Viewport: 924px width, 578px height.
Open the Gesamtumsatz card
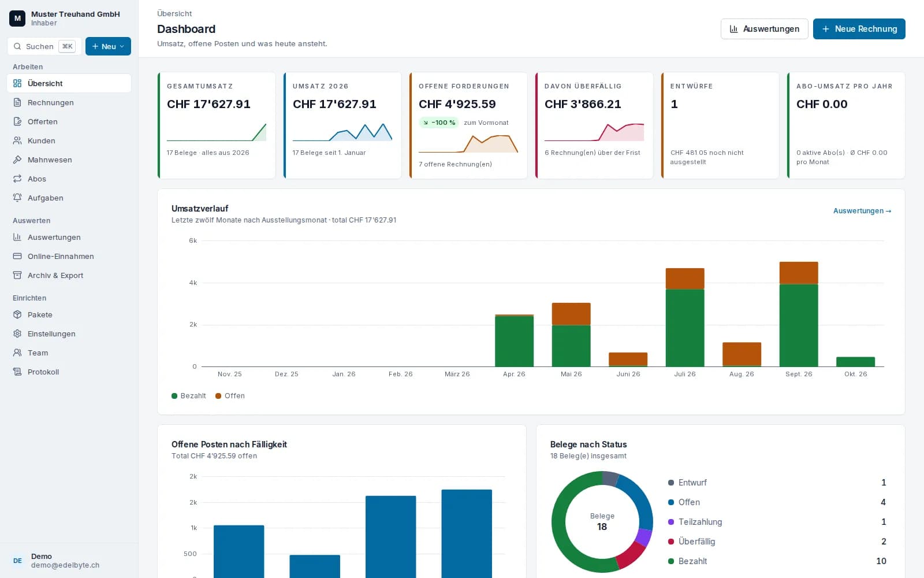tap(217, 125)
